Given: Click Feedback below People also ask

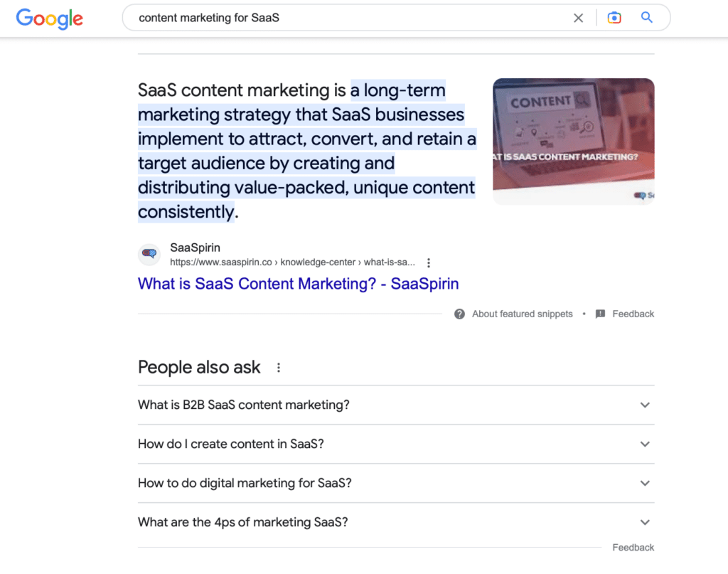Looking at the screenshot, I should click(x=633, y=548).
